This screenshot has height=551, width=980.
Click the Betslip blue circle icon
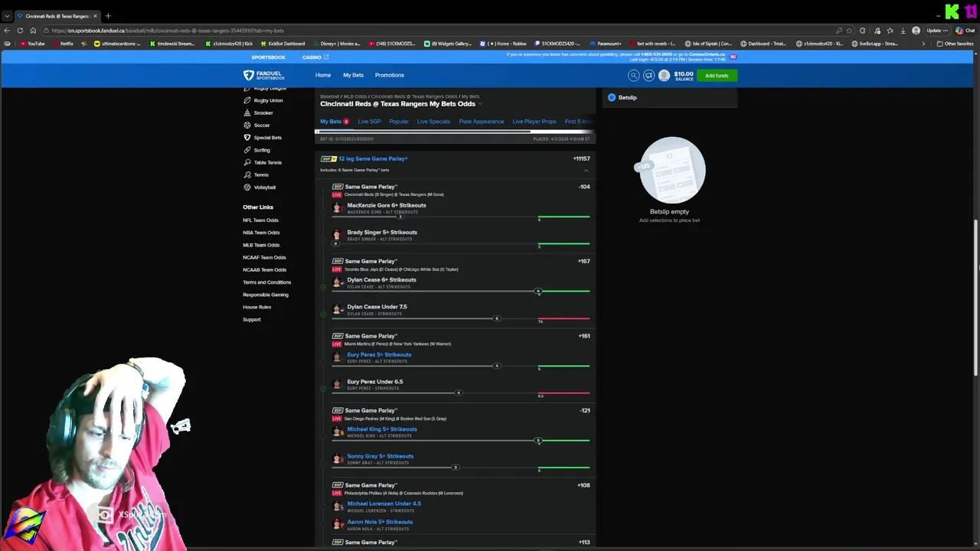coord(612,97)
